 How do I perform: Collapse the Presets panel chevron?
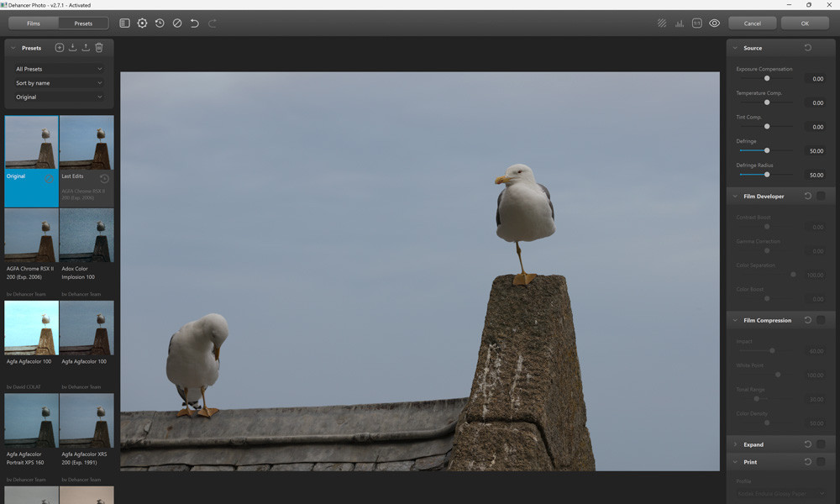pyautogui.click(x=13, y=48)
